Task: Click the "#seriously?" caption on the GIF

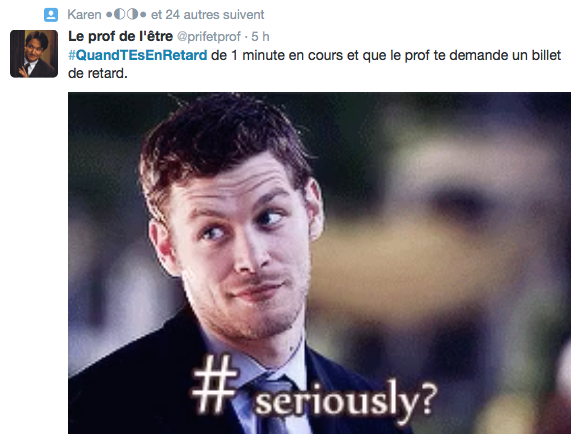Action: point(315,390)
